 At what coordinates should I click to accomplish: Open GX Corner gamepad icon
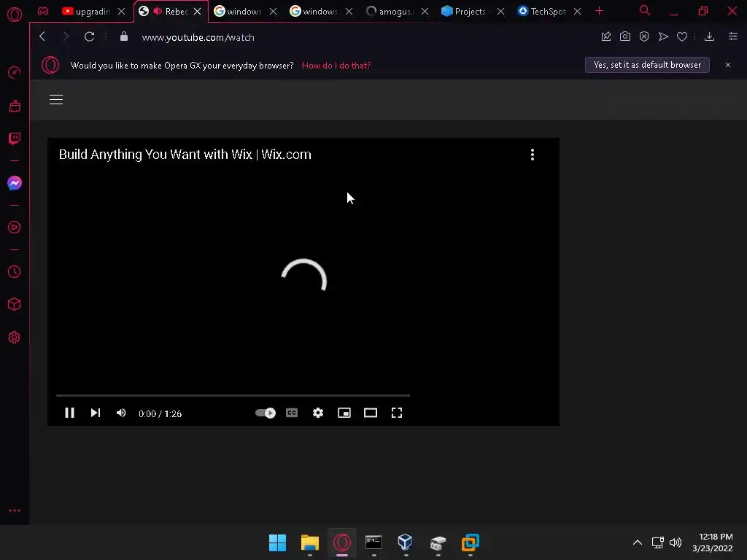pos(43,11)
